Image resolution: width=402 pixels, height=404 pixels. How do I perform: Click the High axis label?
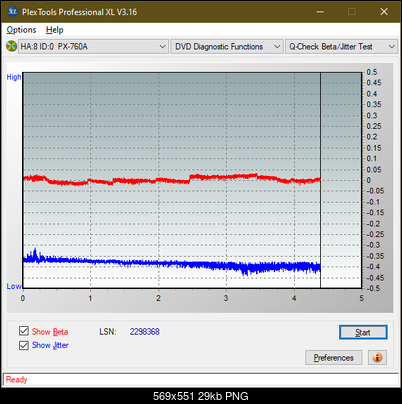14,77
